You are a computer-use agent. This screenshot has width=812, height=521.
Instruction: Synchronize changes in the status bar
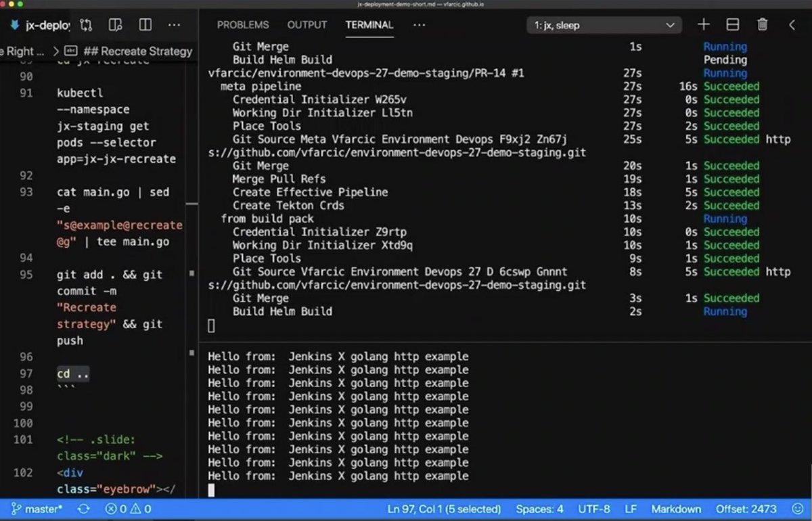[x=84, y=509]
